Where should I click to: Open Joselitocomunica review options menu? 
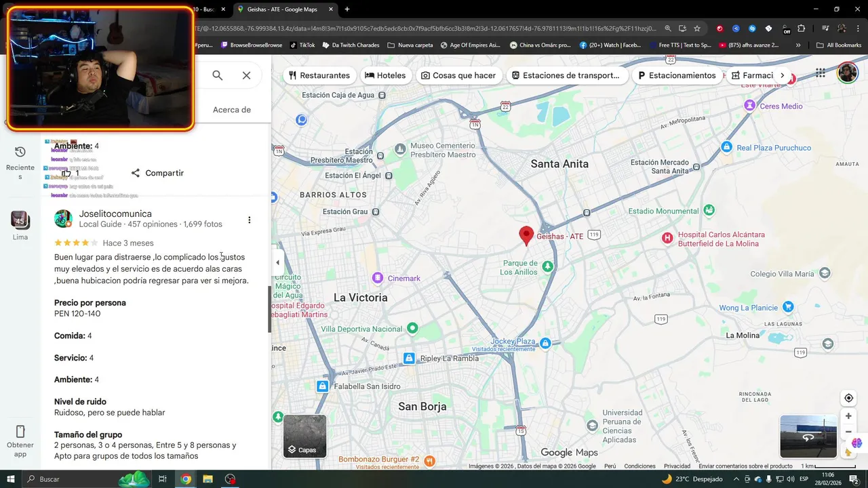pos(250,220)
